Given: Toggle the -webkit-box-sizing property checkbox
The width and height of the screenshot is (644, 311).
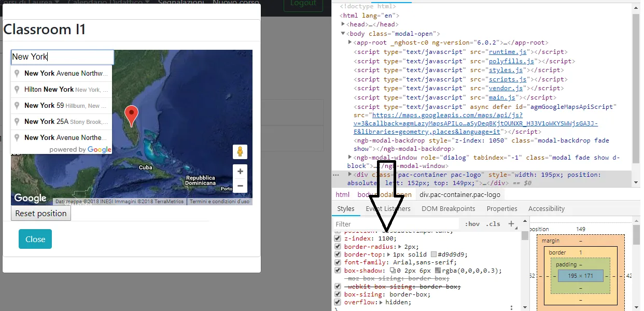Looking at the screenshot, I should click(338, 287).
